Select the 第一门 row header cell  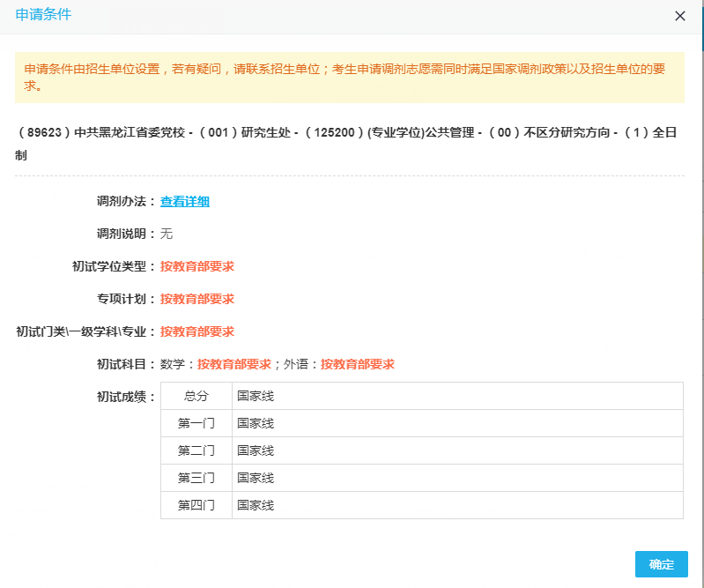pyautogui.click(x=196, y=423)
